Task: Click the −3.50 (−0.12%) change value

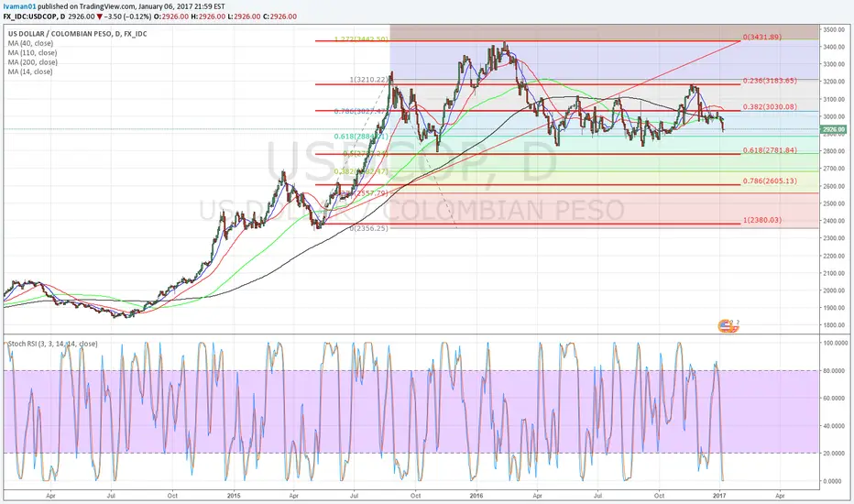Action: pyautogui.click(x=128, y=16)
